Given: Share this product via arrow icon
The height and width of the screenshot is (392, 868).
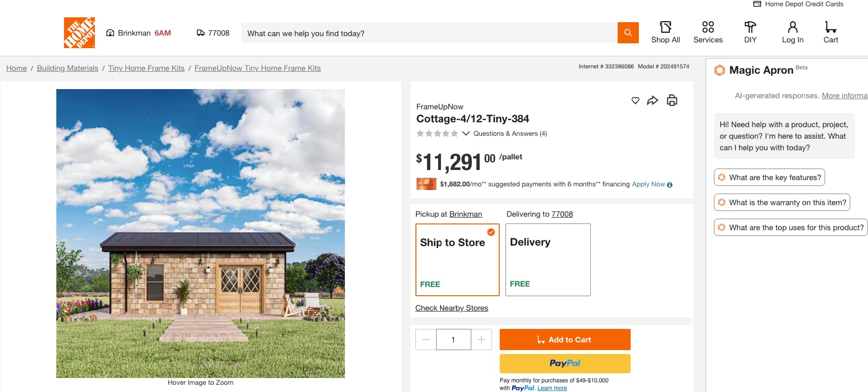Looking at the screenshot, I should coord(652,100).
